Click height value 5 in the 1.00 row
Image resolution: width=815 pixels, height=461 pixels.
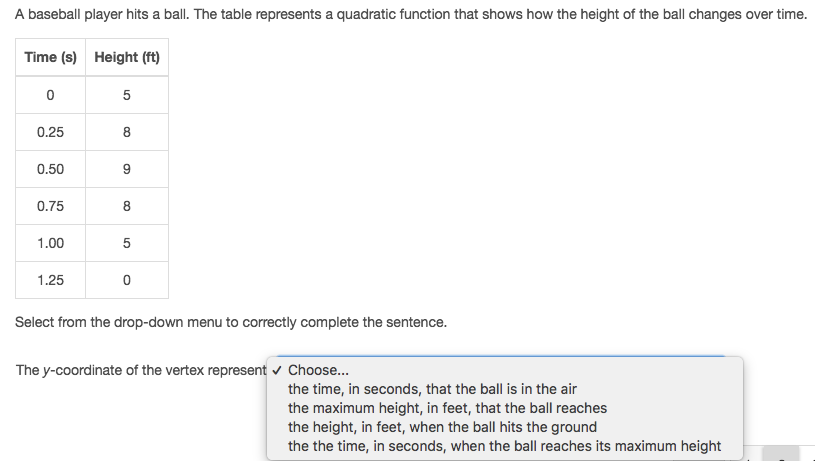(x=127, y=243)
